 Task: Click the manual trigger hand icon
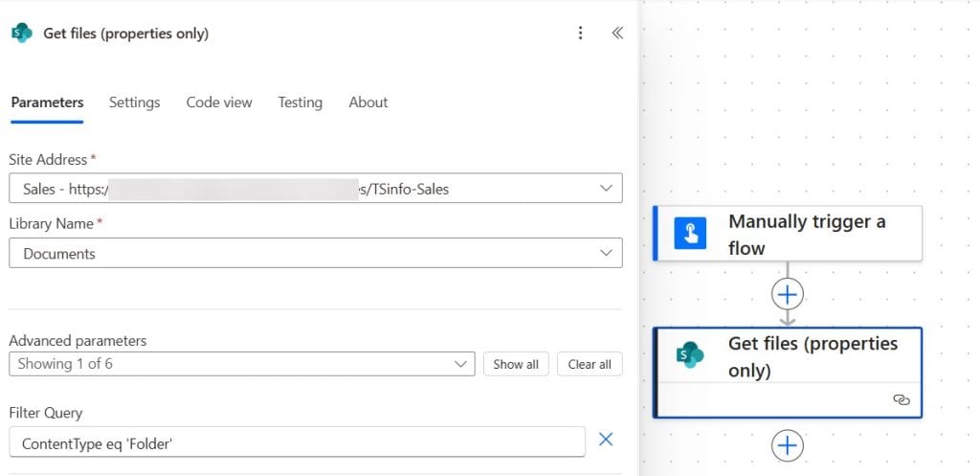(691, 234)
